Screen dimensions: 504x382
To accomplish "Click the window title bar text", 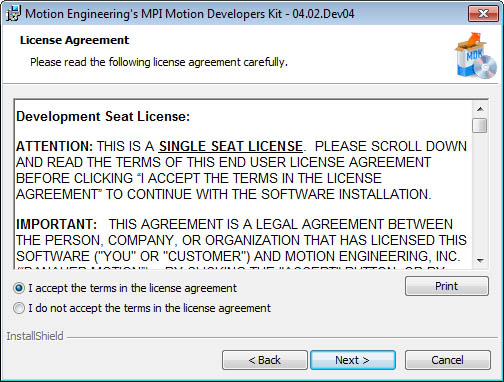I will coord(190,14).
